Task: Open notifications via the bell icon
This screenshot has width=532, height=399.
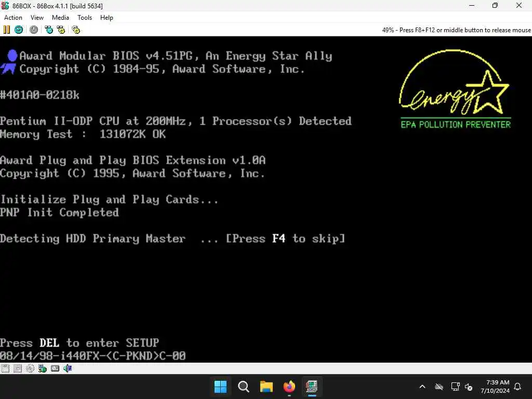Action: point(518,387)
